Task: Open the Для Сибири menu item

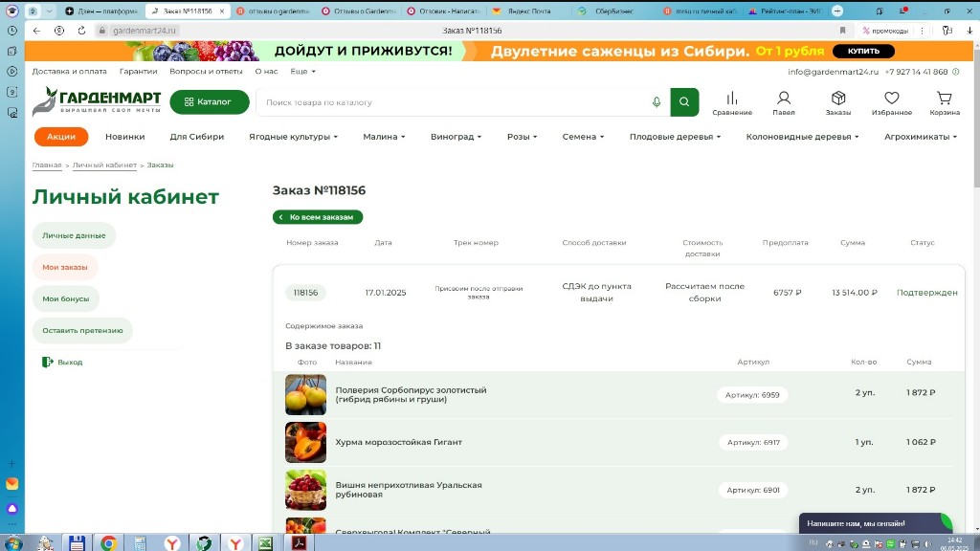Action: tap(197, 136)
